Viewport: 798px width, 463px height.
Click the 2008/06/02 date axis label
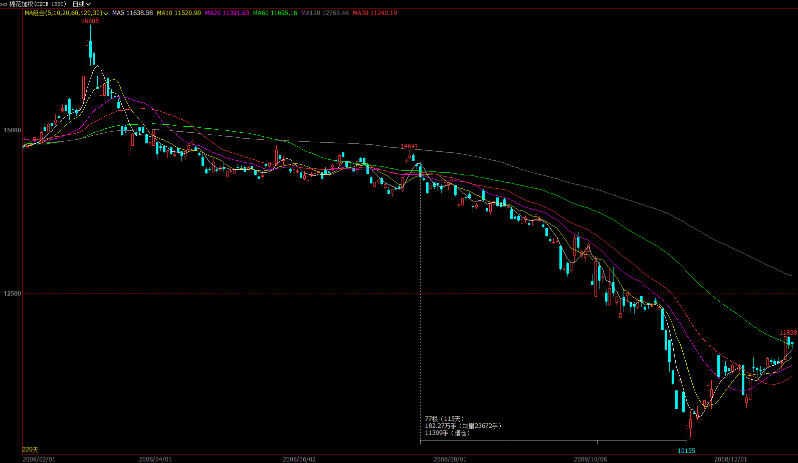point(299,459)
